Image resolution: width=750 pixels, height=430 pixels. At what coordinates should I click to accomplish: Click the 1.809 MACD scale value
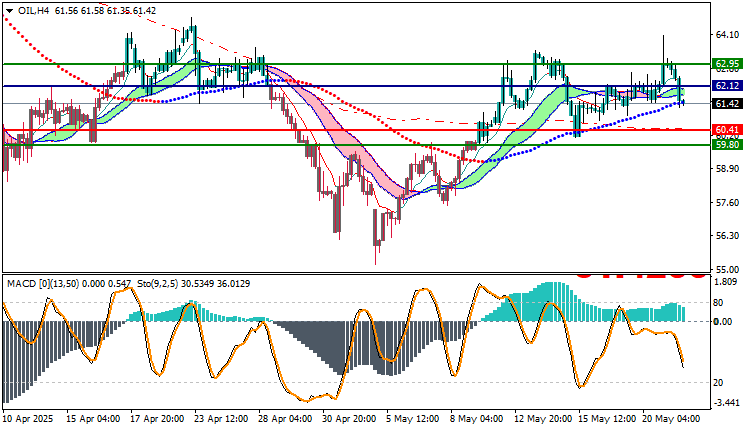[x=725, y=282]
